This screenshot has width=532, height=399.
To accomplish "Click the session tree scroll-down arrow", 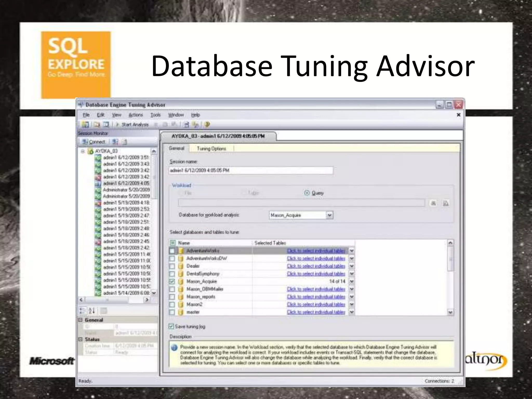I will (154, 293).
